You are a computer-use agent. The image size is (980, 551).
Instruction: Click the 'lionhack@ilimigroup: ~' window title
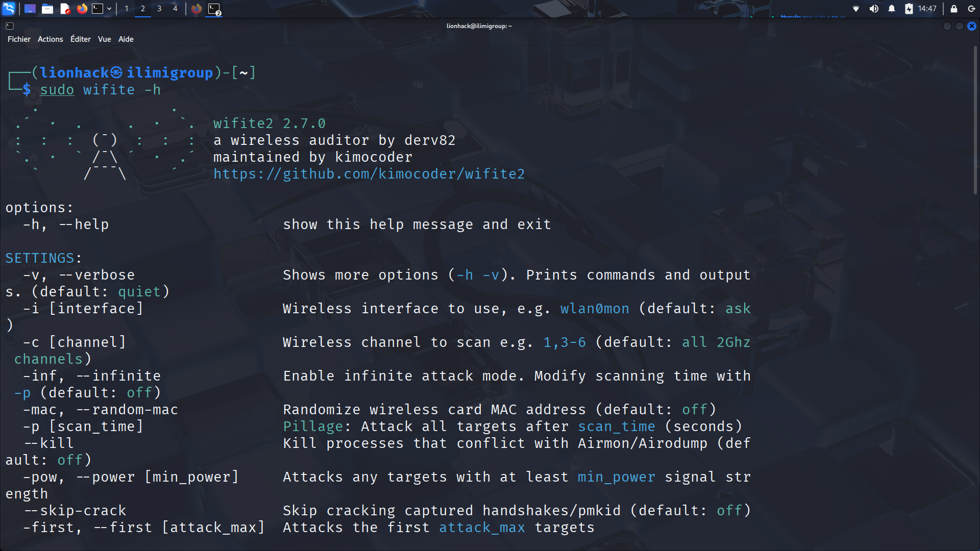click(479, 26)
